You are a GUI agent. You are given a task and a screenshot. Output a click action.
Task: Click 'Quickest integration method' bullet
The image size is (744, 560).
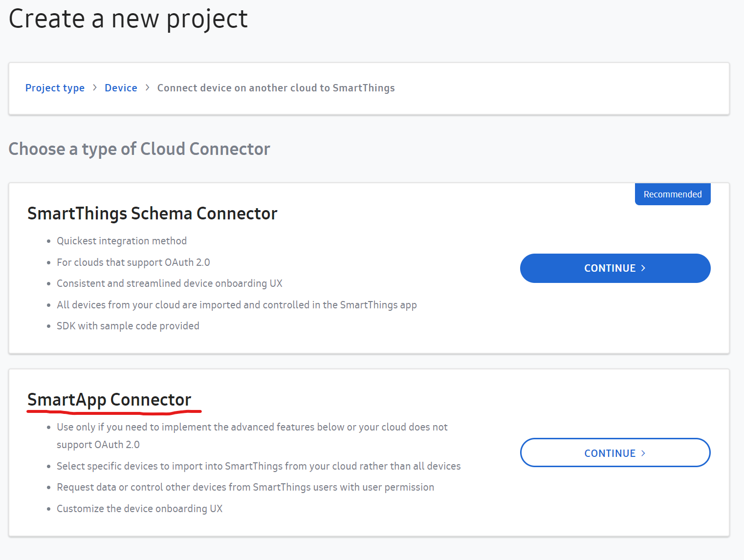click(122, 241)
